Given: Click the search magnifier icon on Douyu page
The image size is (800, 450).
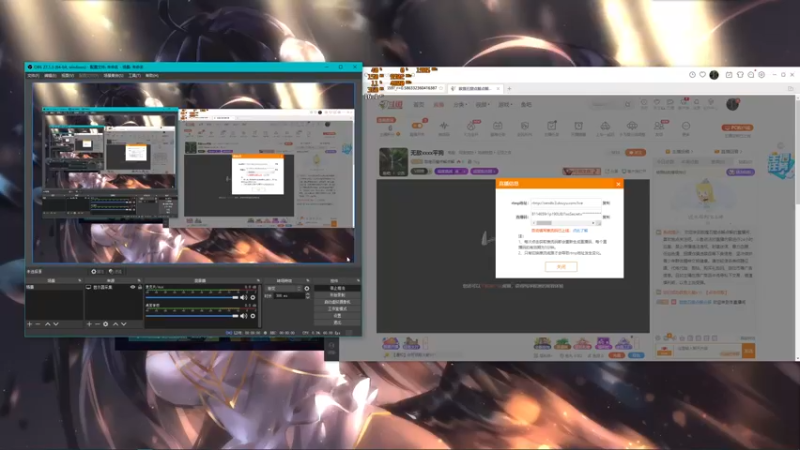Looking at the screenshot, I should tap(628, 105).
